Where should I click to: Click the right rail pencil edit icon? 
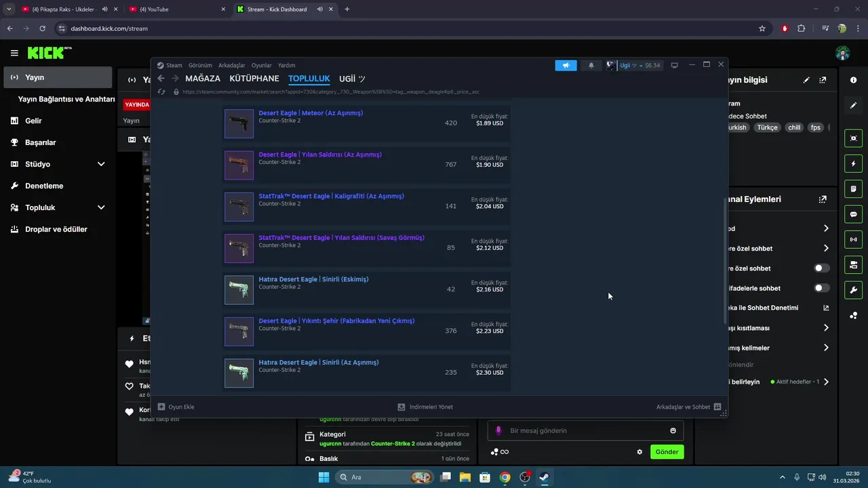click(853, 106)
